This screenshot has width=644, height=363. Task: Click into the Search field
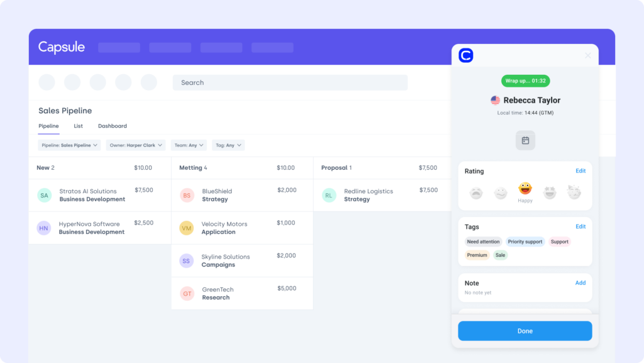(290, 82)
